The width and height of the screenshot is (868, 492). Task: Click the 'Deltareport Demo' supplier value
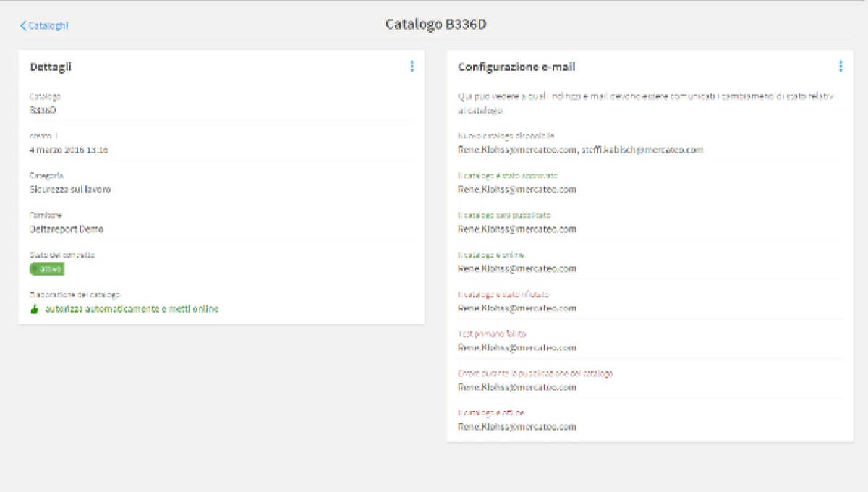(67, 229)
